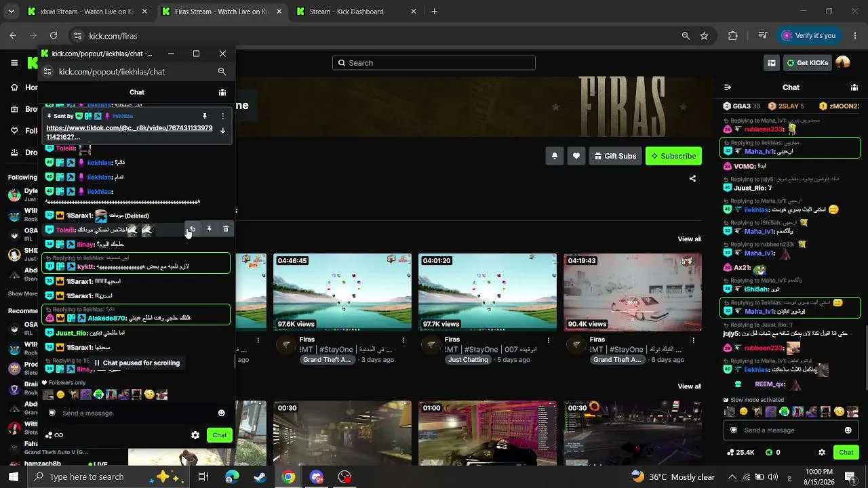Reload the kick.com/firas page
868x488 pixels.
[x=54, y=36]
